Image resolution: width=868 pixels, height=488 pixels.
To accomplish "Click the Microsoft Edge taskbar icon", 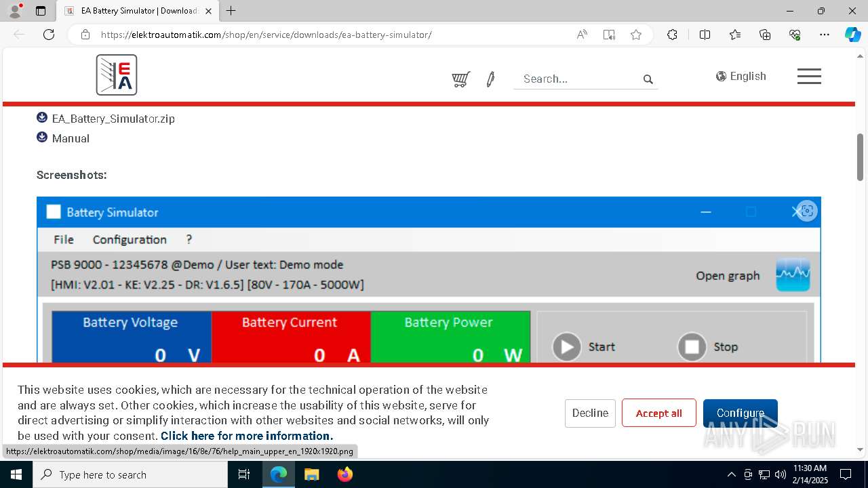I will [x=279, y=474].
